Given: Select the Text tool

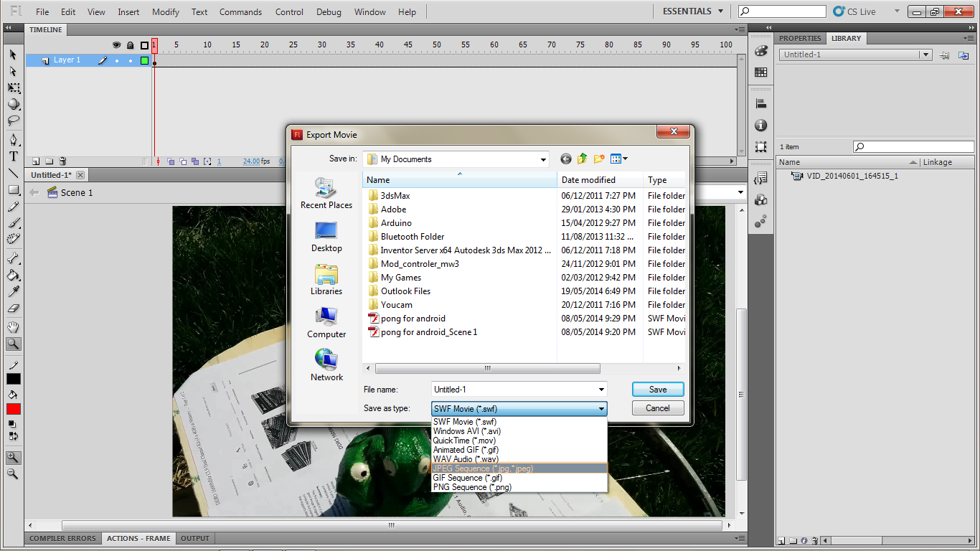Looking at the screenshot, I should click(13, 156).
